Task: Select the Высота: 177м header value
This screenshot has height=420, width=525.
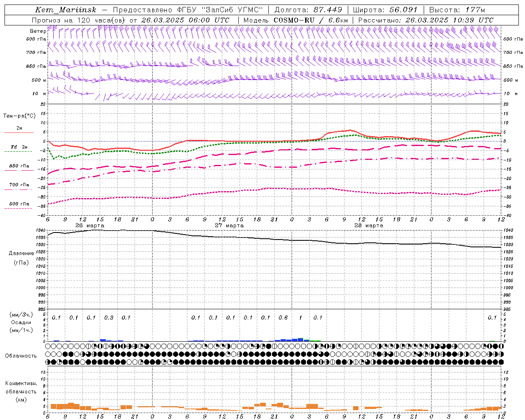Action: (x=457, y=10)
